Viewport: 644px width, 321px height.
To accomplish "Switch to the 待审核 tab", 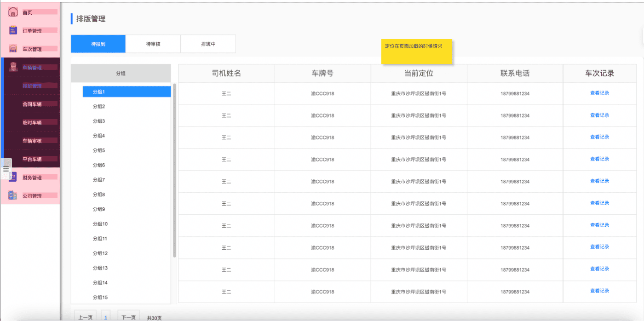I will [153, 44].
